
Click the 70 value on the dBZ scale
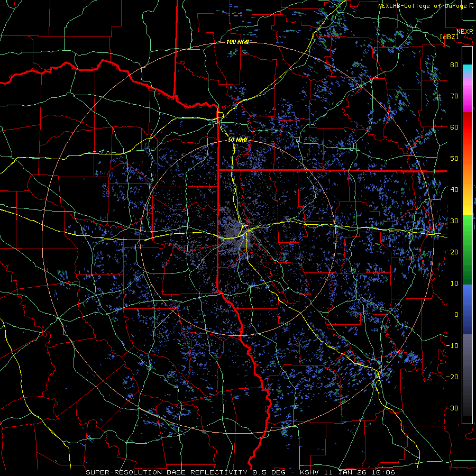[454, 96]
